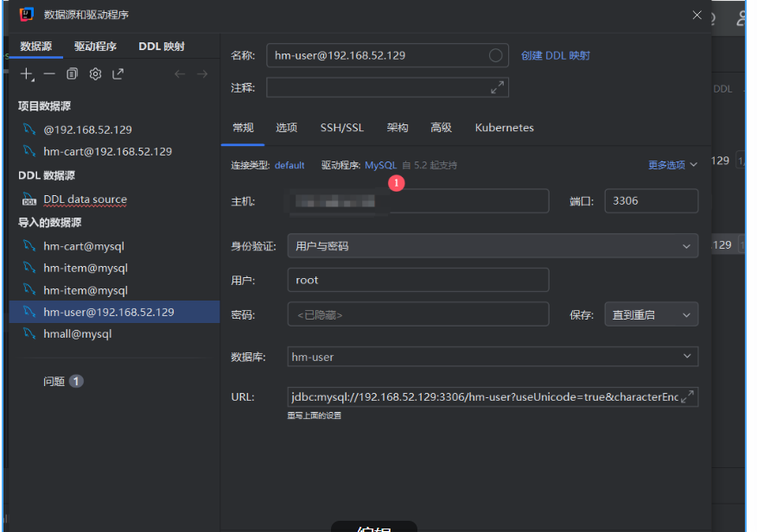
Task: Click the 问题 problems entry
Action: (63, 382)
